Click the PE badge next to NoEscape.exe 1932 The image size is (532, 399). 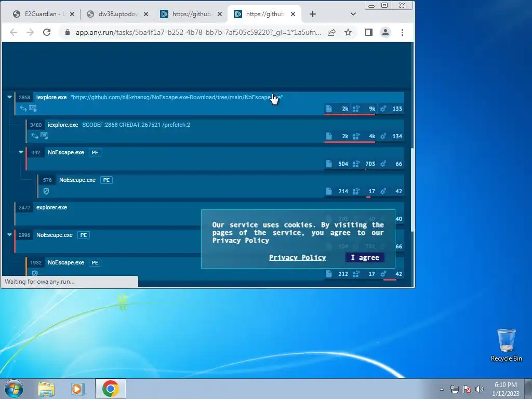click(x=95, y=262)
